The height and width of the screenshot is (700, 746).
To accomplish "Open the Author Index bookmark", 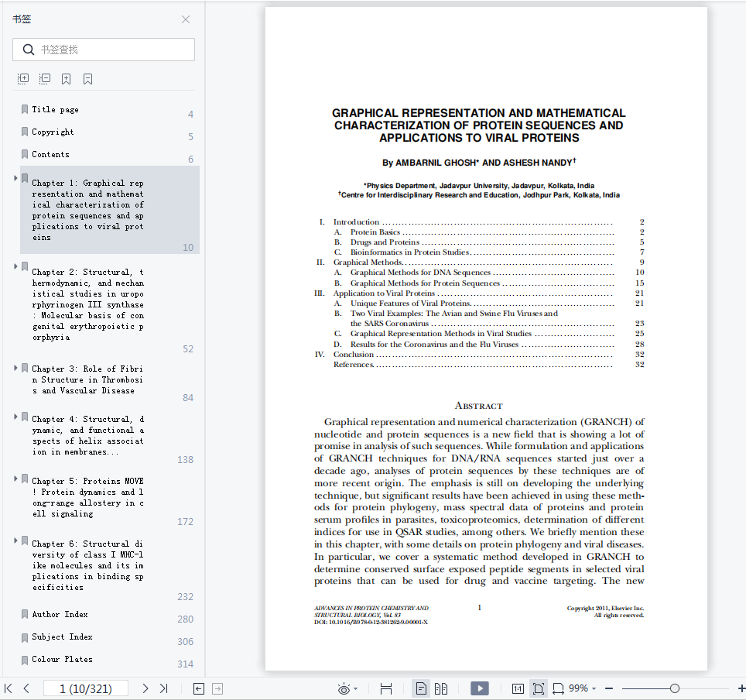I will click(x=60, y=614).
